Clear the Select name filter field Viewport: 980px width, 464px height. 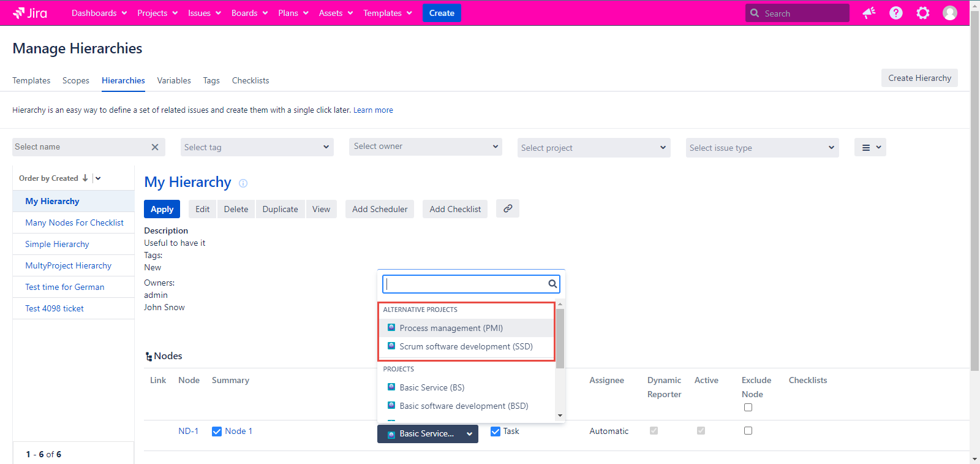click(155, 147)
